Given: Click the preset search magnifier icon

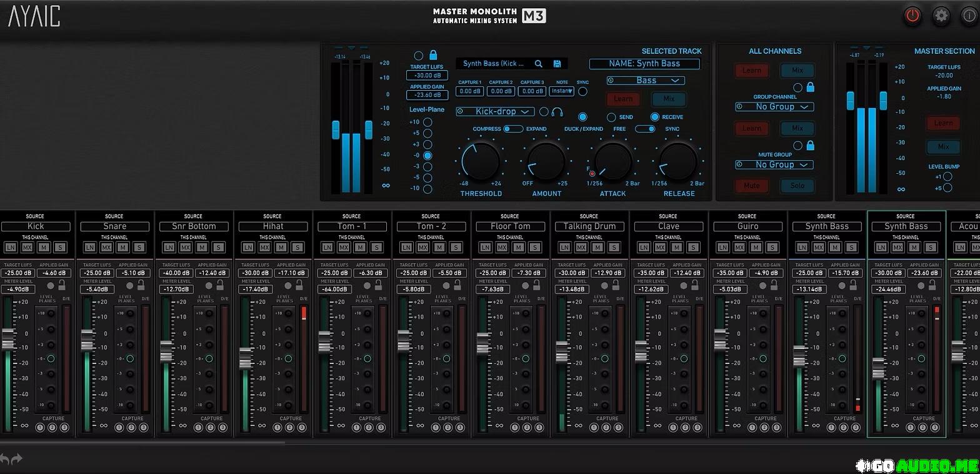Looking at the screenshot, I should coord(538,64).
